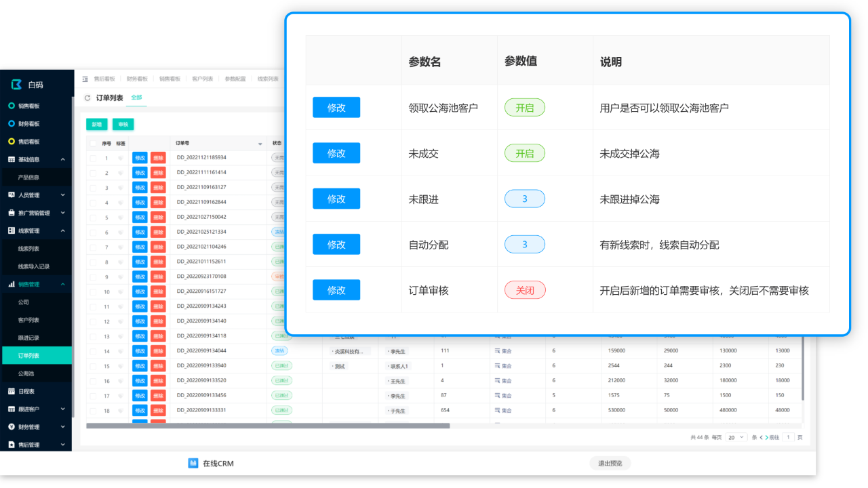Click the 日程表 calendar icon in sidebar
The image size is (868, 488).
tap(12, 391)
